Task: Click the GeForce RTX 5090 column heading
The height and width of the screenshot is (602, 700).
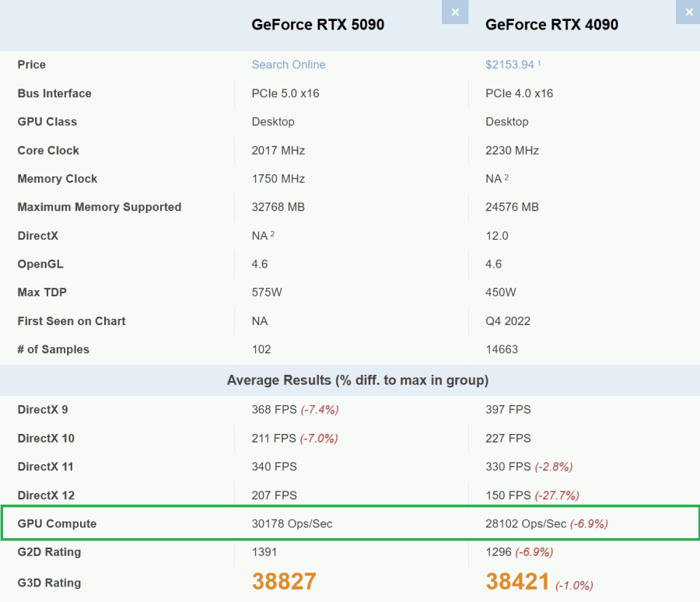Action: tap(318, 25)
